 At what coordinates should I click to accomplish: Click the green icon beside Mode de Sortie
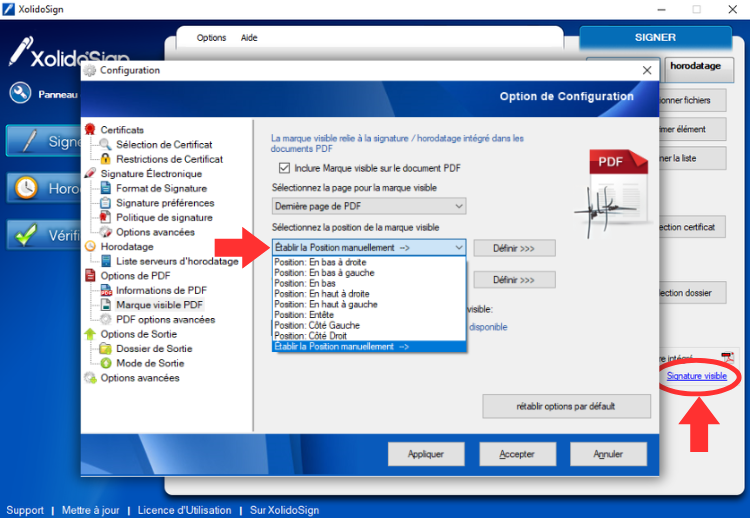(106, 363)
